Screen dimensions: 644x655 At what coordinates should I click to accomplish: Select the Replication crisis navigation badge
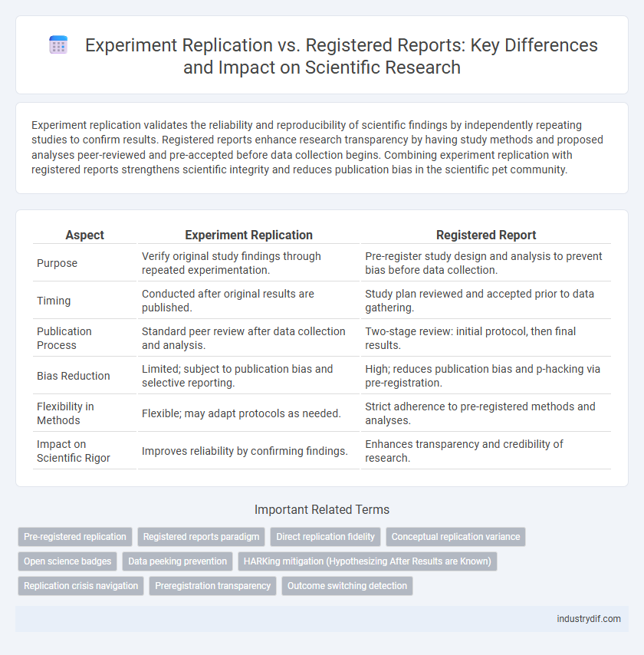tap(80, 586)
